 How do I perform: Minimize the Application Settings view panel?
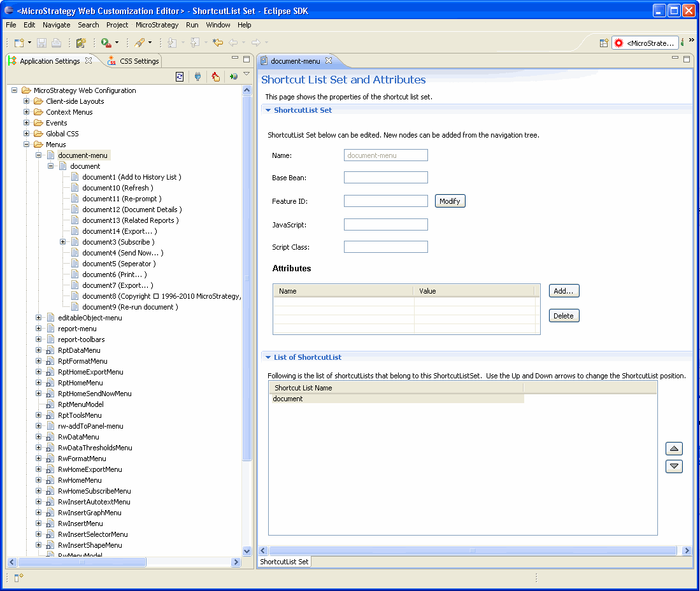235,58
